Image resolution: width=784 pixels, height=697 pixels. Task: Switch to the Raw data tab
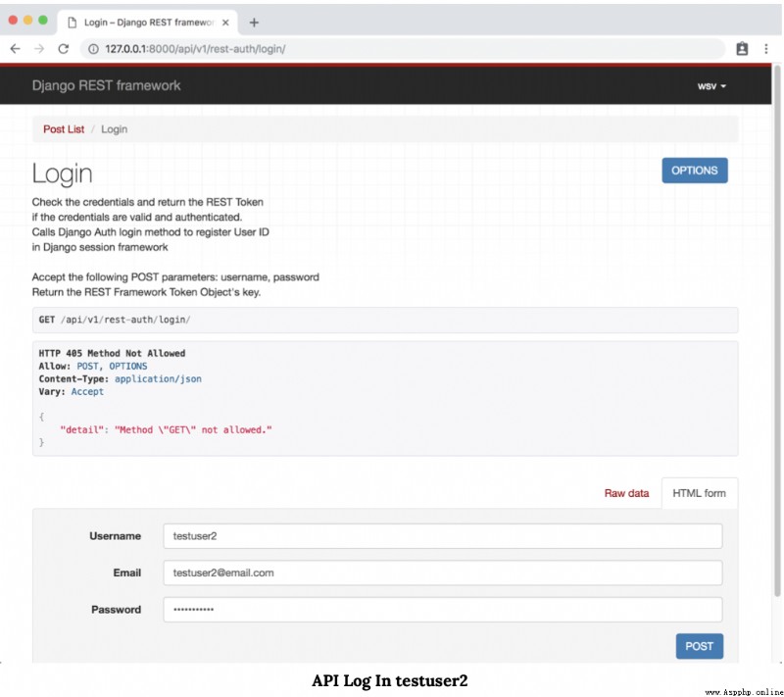tap(626, 493)
